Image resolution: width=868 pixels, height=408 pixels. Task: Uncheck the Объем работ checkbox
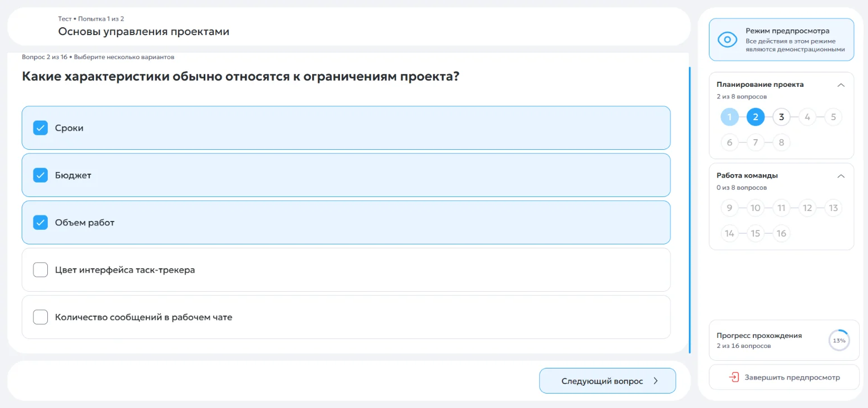click(41, 223)
